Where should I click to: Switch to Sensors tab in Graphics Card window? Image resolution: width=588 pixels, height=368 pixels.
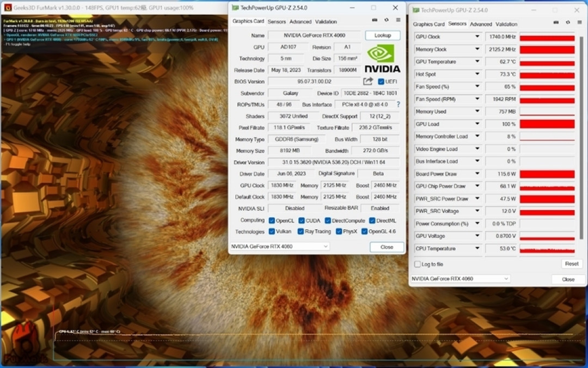click(x=277, y=22)
